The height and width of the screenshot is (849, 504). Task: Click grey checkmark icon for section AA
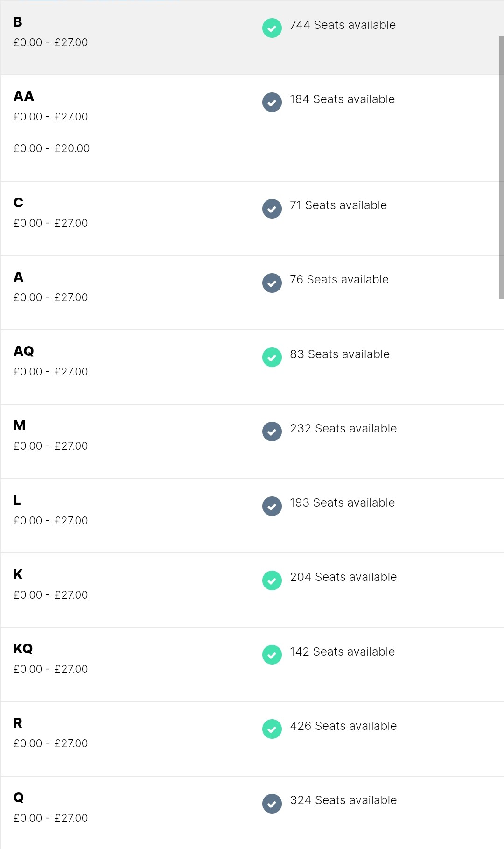(x=272, y=102)
